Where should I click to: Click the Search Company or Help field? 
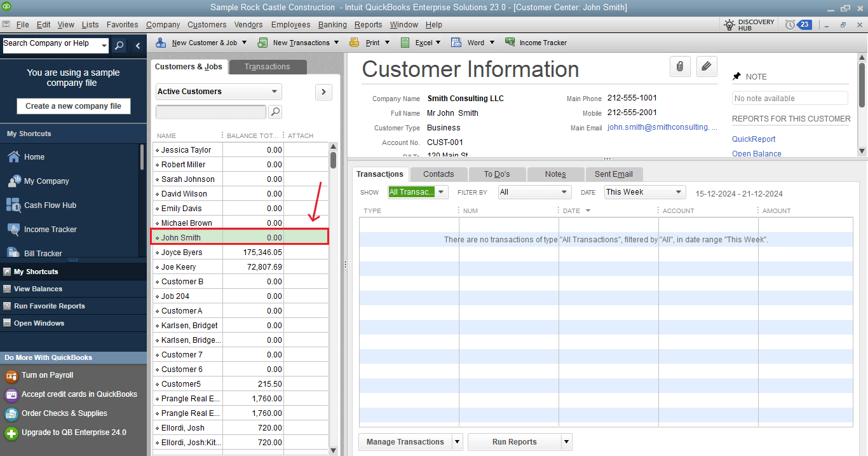coord(51,45)
